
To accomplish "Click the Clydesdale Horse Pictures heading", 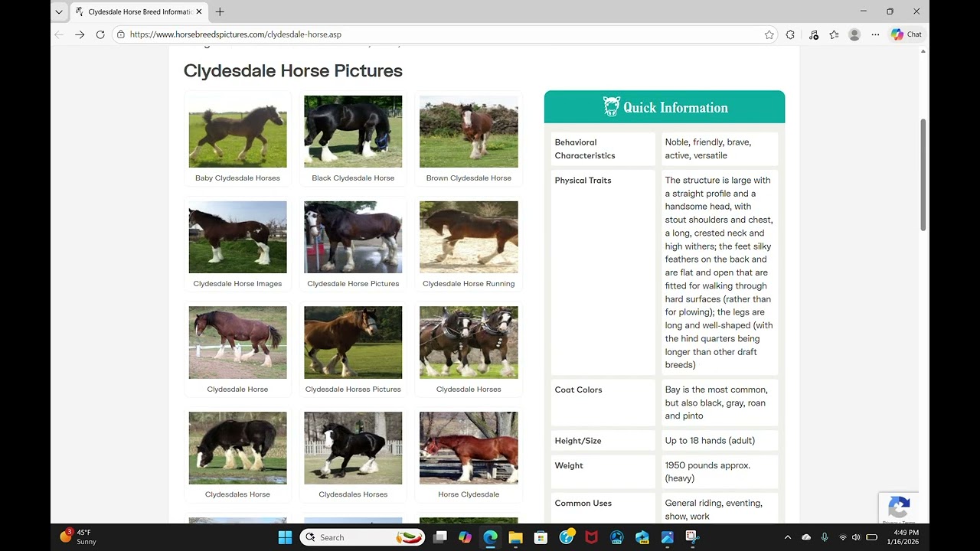I will tap(293, 70).
